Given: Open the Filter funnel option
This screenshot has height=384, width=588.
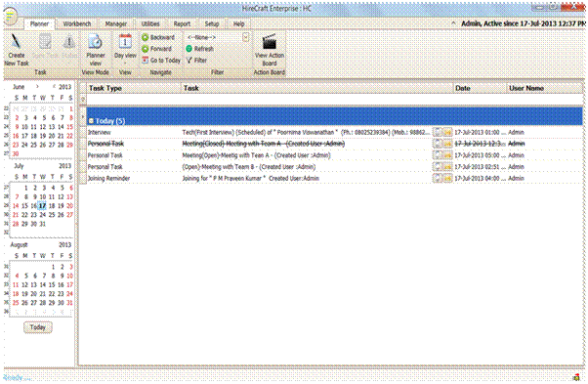Looking at the screenshot, I should coord(196,60).
